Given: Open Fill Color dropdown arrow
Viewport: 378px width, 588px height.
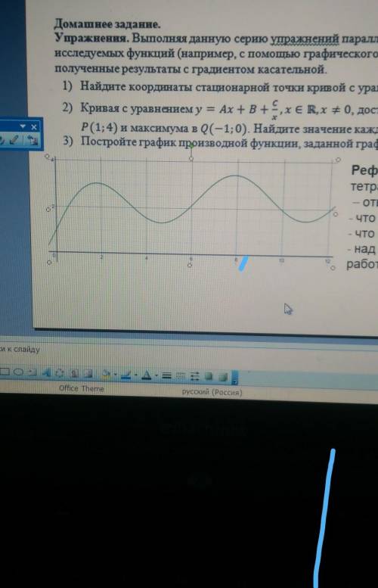Looking at the screenshot, I should click(x=116, y=375).
